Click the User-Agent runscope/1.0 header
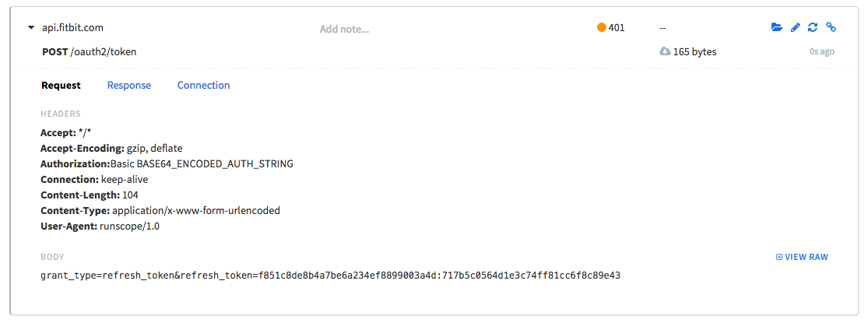868x323 pixels. tap(100, 226)
